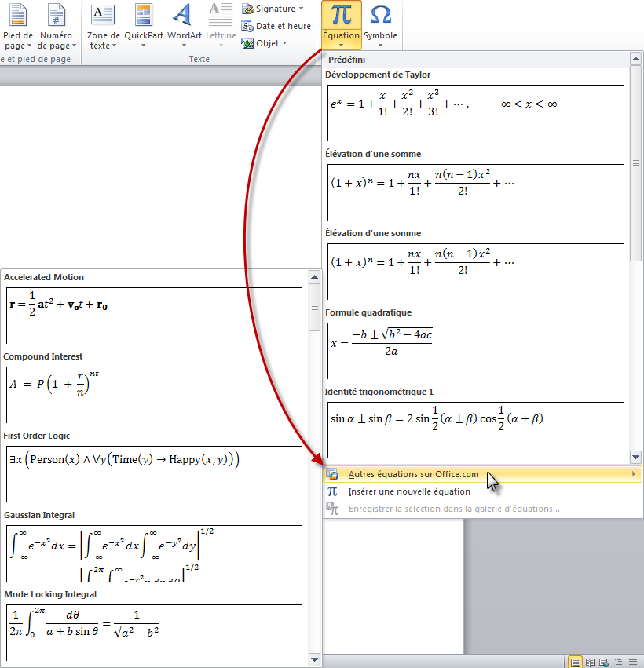
Task: Click the Numéro de page icon
Action: (x=56, y=15)
